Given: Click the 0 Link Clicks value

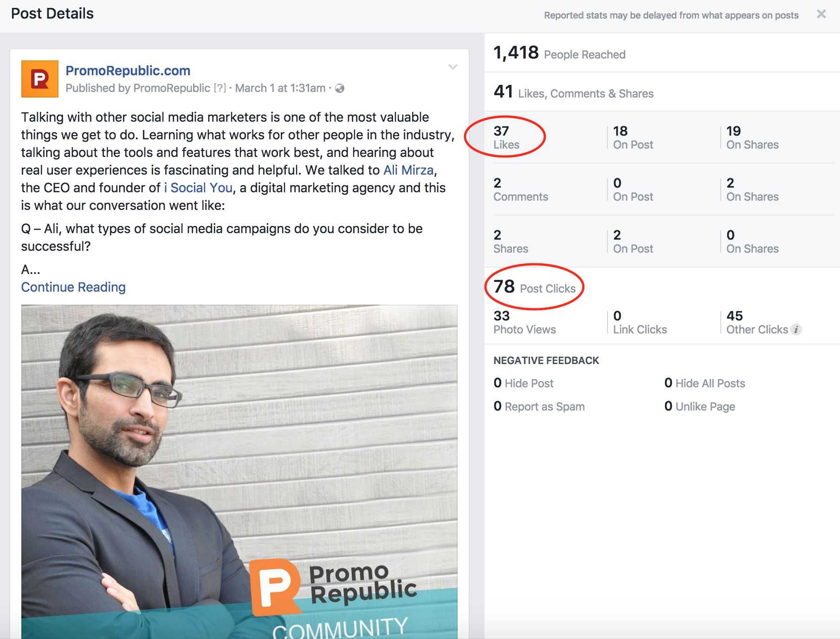Looking at the screenshot, I should click(640, 322).
